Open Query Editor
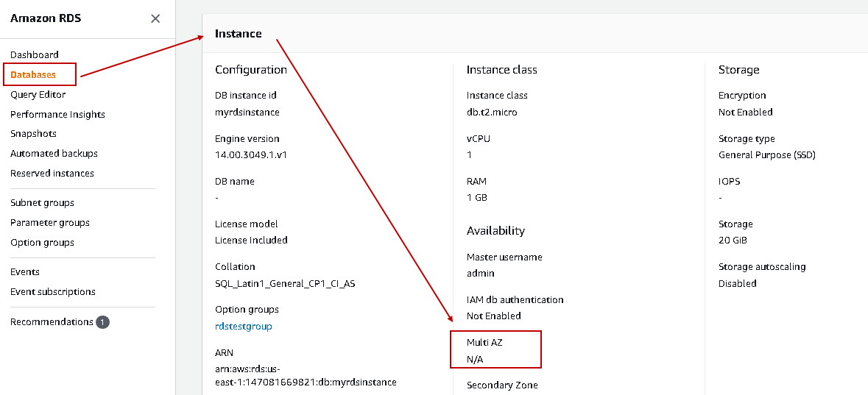 tap(38, 95)
